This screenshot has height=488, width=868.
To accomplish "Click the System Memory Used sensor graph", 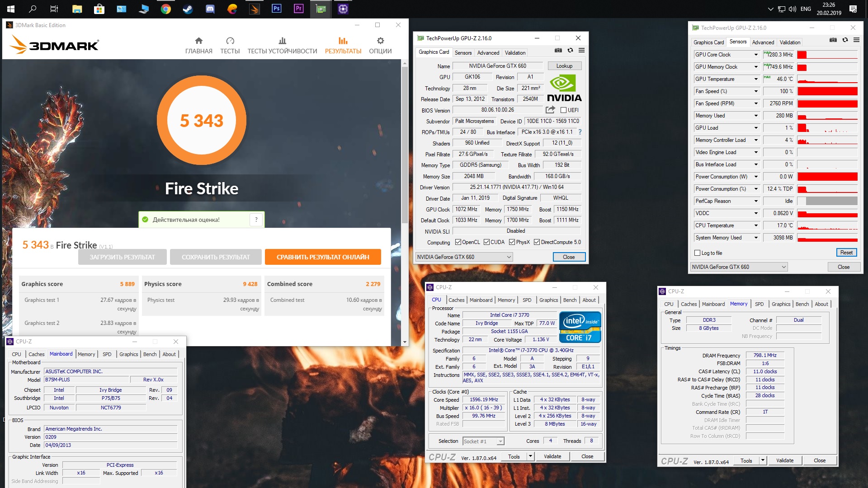I will [827, 238].
